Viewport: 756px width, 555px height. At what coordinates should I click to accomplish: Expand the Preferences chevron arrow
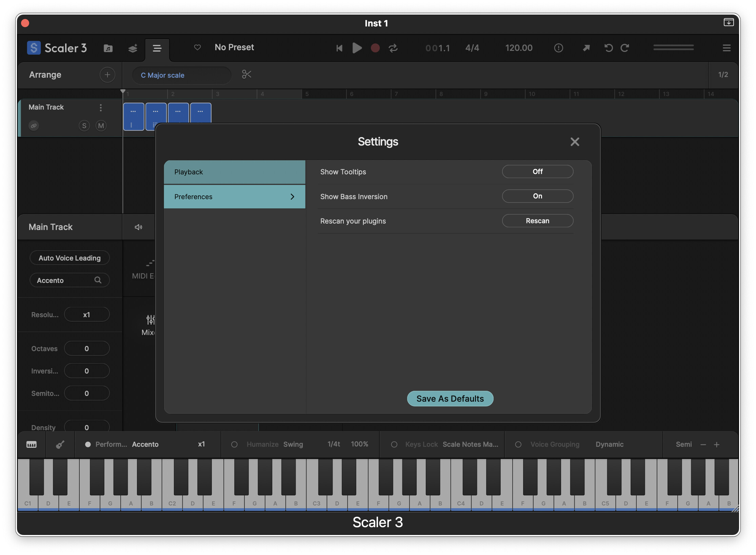[292, 197]
